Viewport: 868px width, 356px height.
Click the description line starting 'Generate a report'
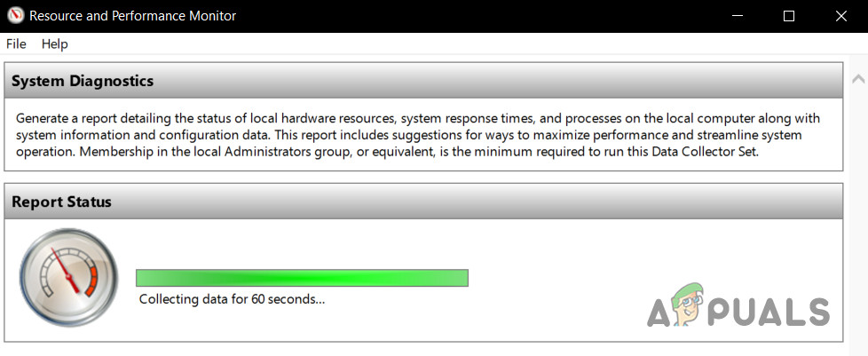[417, 118]
